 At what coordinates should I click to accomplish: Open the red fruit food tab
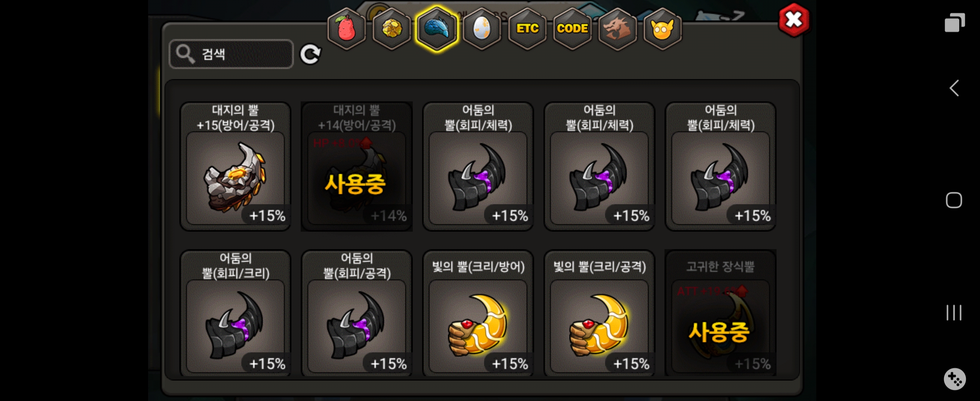pos(346,29)
